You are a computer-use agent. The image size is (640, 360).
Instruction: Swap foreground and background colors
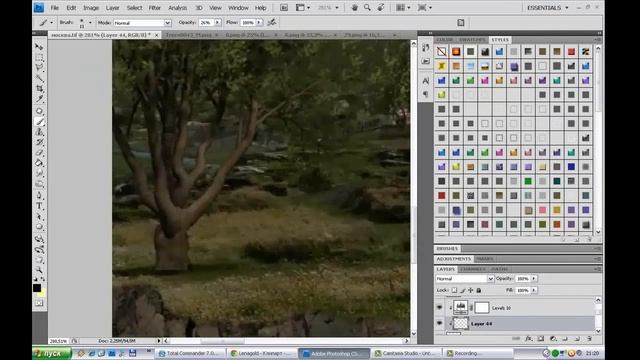click(43, 280)
